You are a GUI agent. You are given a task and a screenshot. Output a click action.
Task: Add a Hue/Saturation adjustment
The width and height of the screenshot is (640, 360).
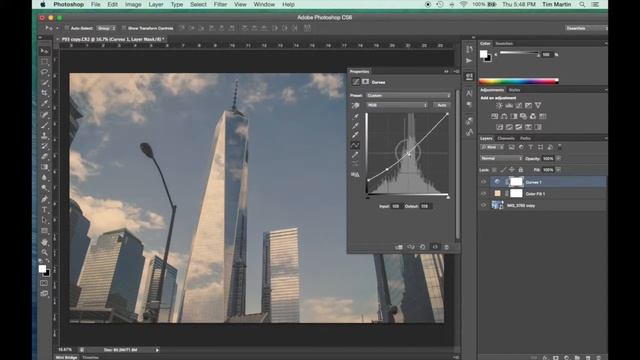[494, 116]
